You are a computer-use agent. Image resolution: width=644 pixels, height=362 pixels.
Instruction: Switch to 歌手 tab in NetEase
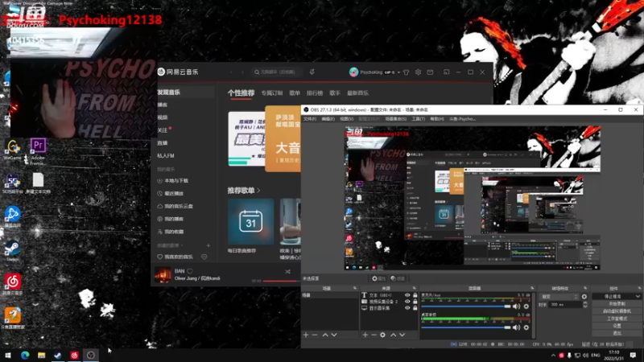point(335,93)
